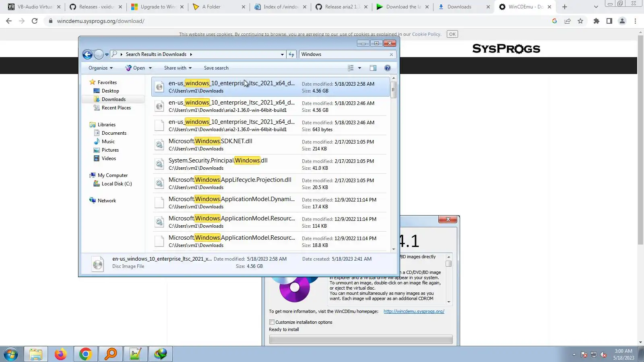Click the refresh button beside the address bar
Image resolution: width=644 pixels, height=362 pixels.
click(x=291, y=54)
